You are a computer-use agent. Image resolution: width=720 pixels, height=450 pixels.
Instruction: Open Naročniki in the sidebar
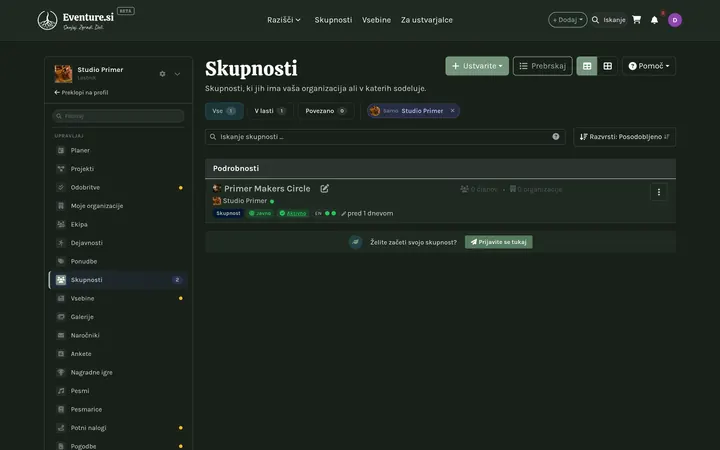pyautogui.click(x=118, y=335)
